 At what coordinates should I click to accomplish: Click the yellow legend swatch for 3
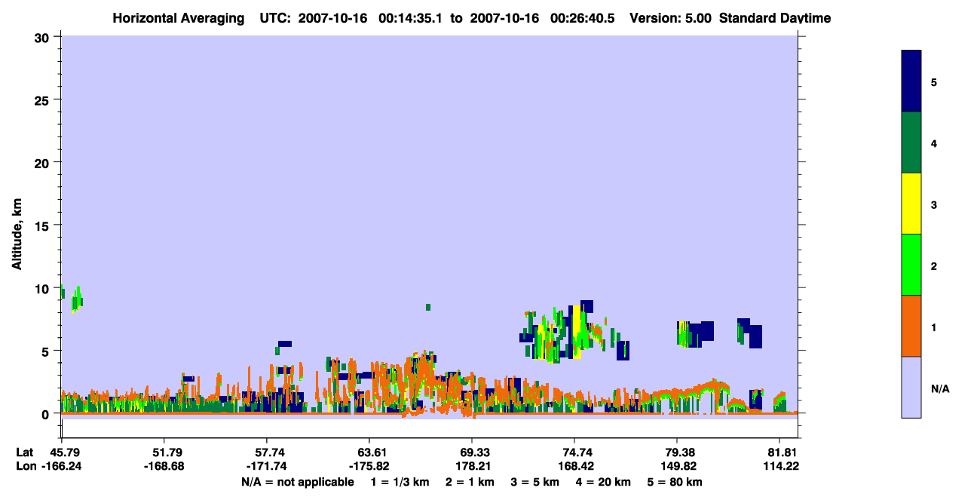pos(911,204)
